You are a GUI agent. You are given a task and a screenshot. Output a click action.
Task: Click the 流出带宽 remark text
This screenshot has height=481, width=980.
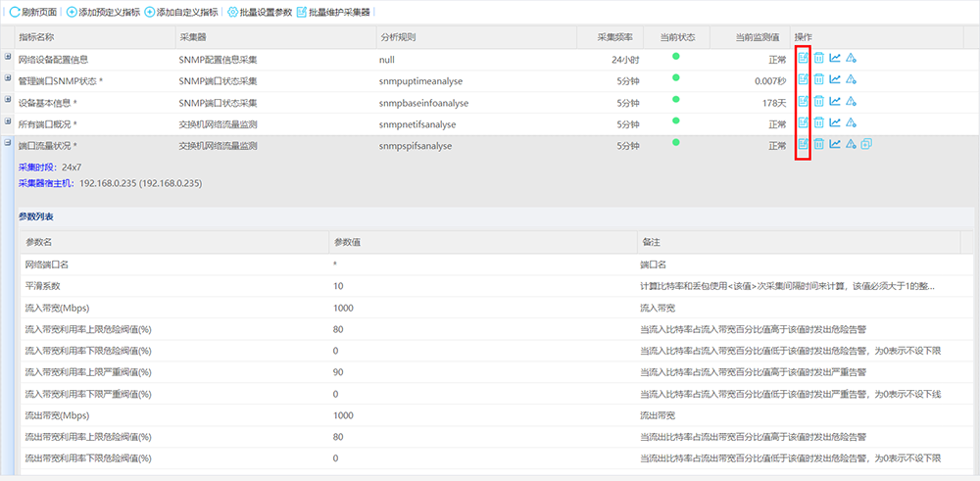tap(658, 415)
